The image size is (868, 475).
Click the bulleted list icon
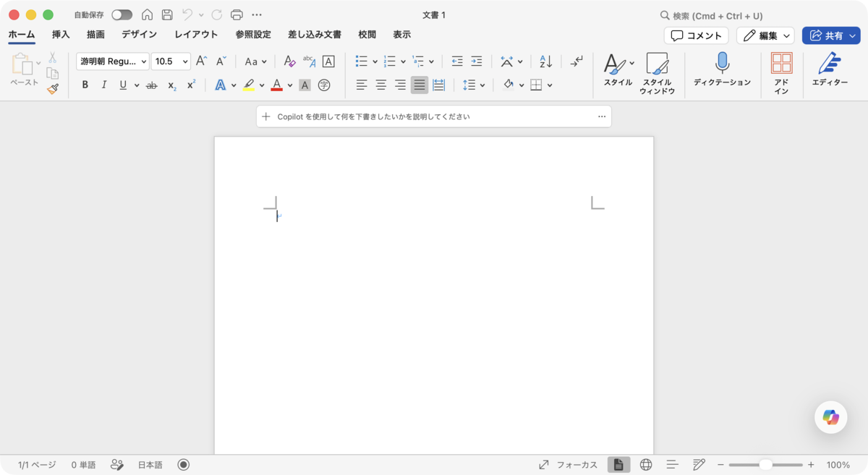click(x=362, y=61)
